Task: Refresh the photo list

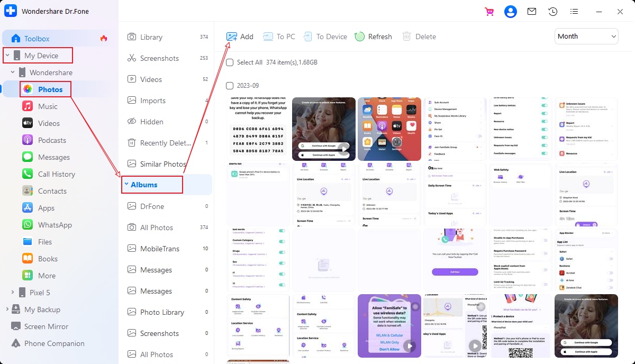Action: pyautogui.click(x=373, y=37)
